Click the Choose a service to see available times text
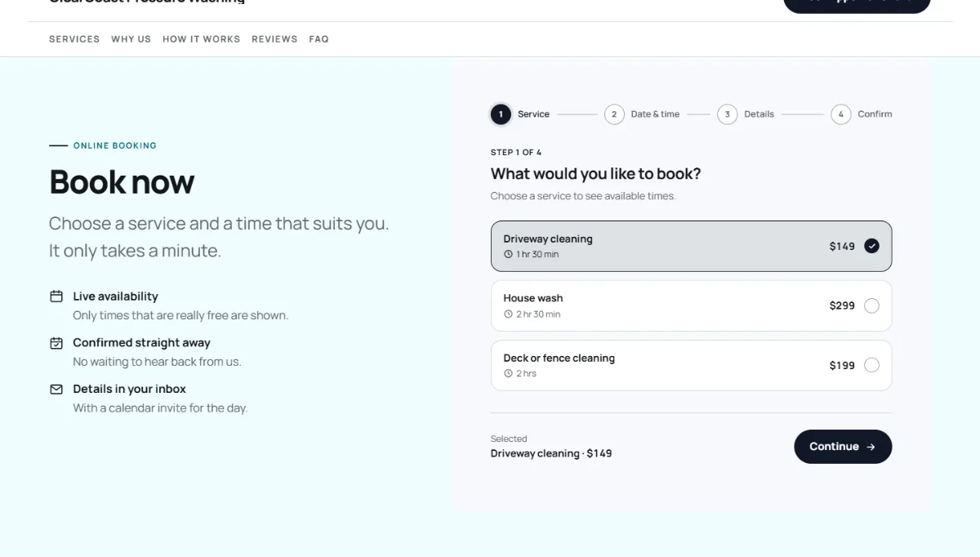Image resolution: width=980 pixels, height=557 pixels. [583, 196]
